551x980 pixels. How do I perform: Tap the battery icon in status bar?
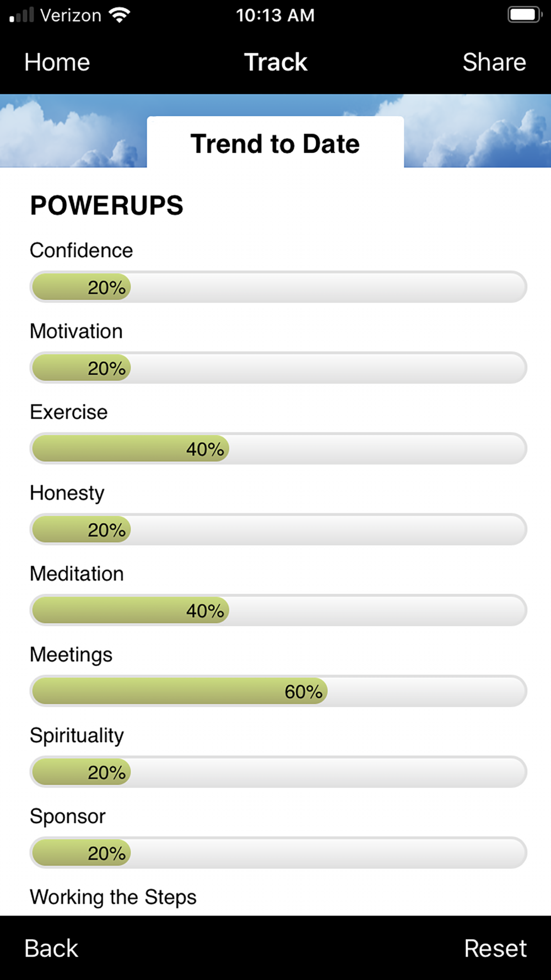tap(525, 15)
